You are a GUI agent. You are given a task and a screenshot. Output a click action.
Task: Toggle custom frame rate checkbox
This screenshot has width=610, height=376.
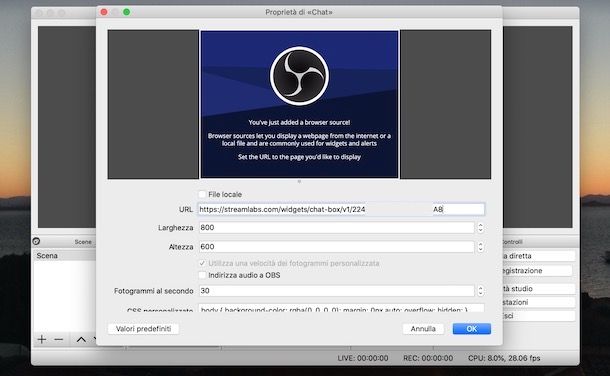click(202, 263)
